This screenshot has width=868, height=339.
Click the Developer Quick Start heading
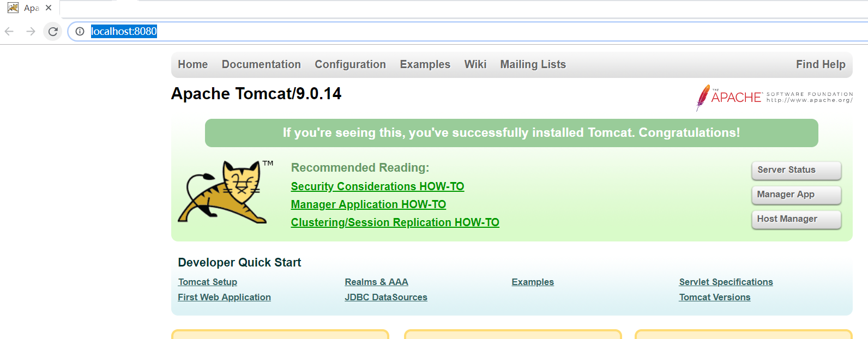239,263
